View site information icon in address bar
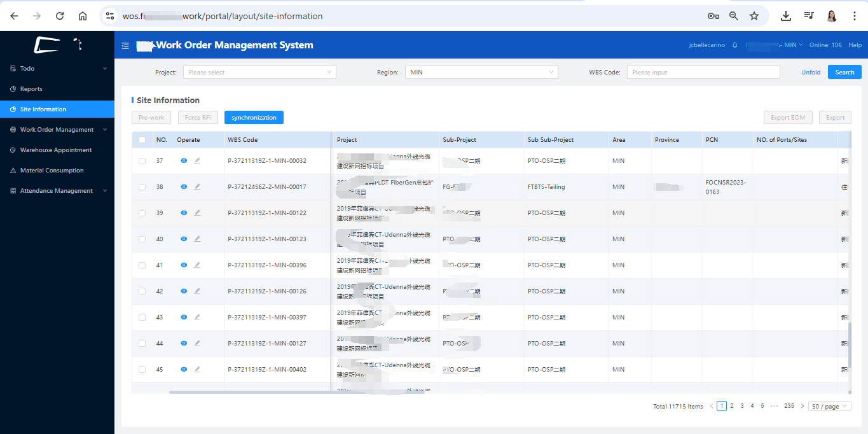 coord(110,16)
